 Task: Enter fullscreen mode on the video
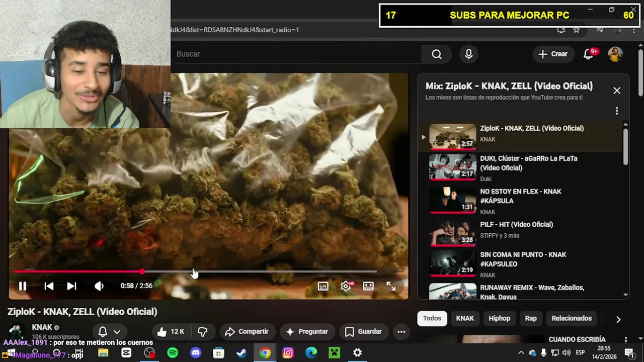click(391, 286)
